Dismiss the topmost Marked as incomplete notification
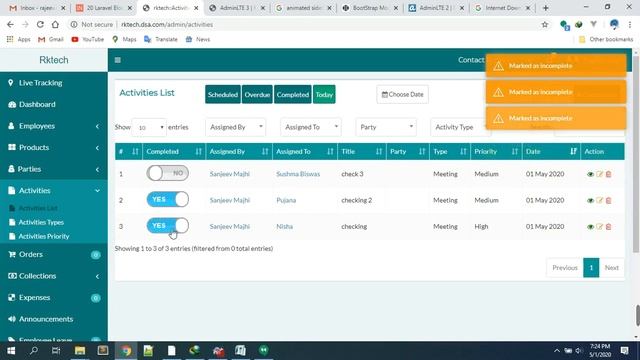The height and width of the screenshot is (360, 640). point(556,66)
